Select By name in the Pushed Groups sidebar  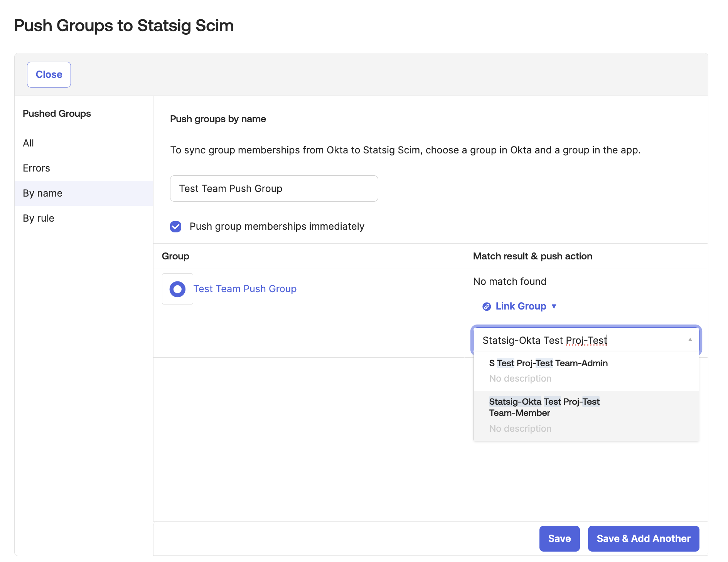(42, 193)
